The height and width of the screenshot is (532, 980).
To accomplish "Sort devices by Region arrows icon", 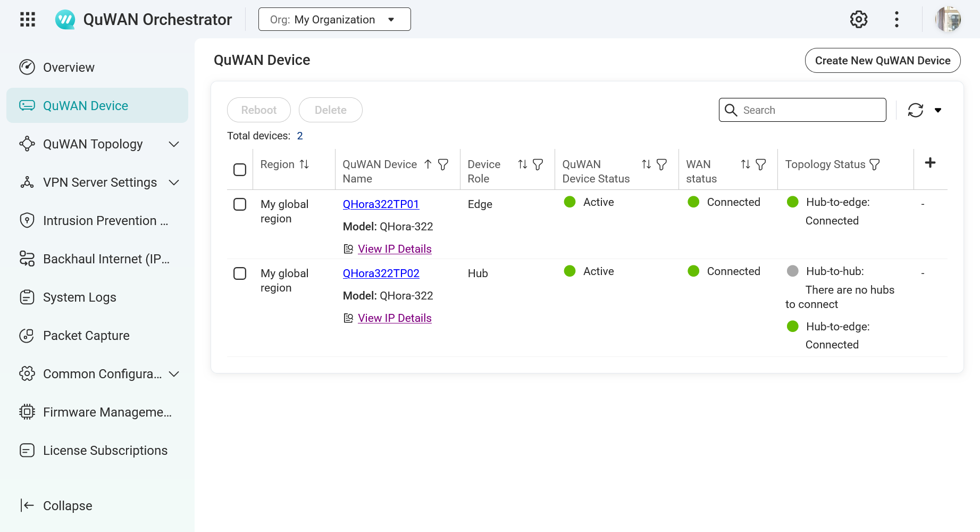I will click(x=304, y=164).
